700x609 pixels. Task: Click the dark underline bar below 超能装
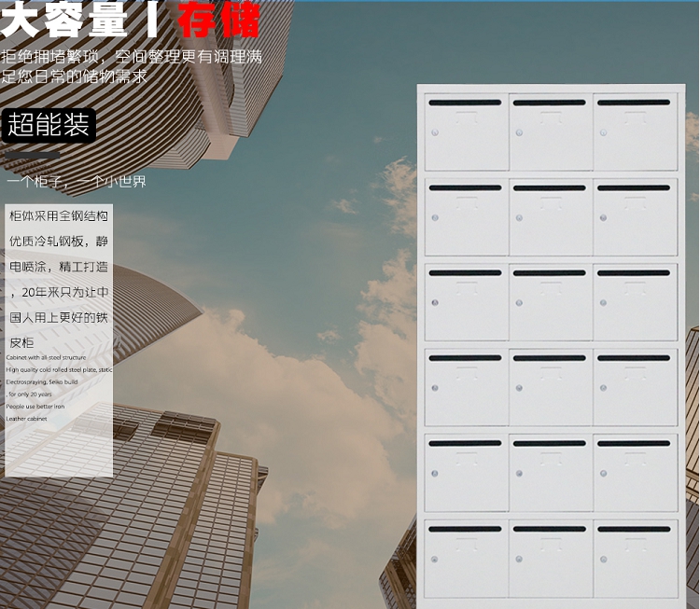[33, 155]
